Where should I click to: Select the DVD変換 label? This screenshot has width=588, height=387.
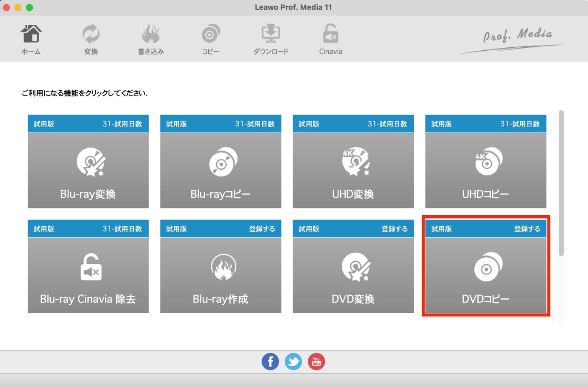click(x=353, y=299)
